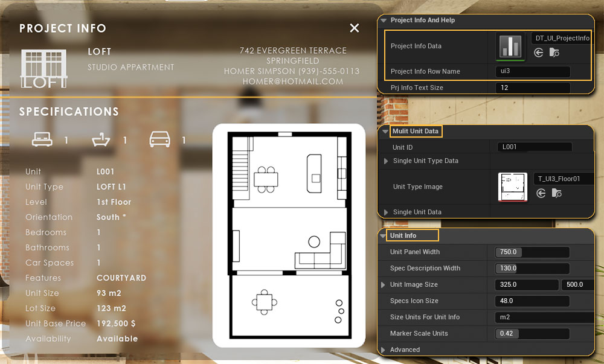Expand the Advanced section in Unit Info
The image size is (604, 364).
[383, 350]
